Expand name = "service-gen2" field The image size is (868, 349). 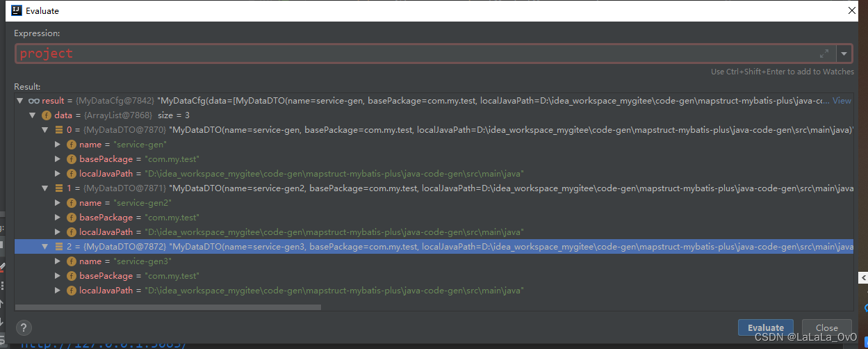(58, 203)
